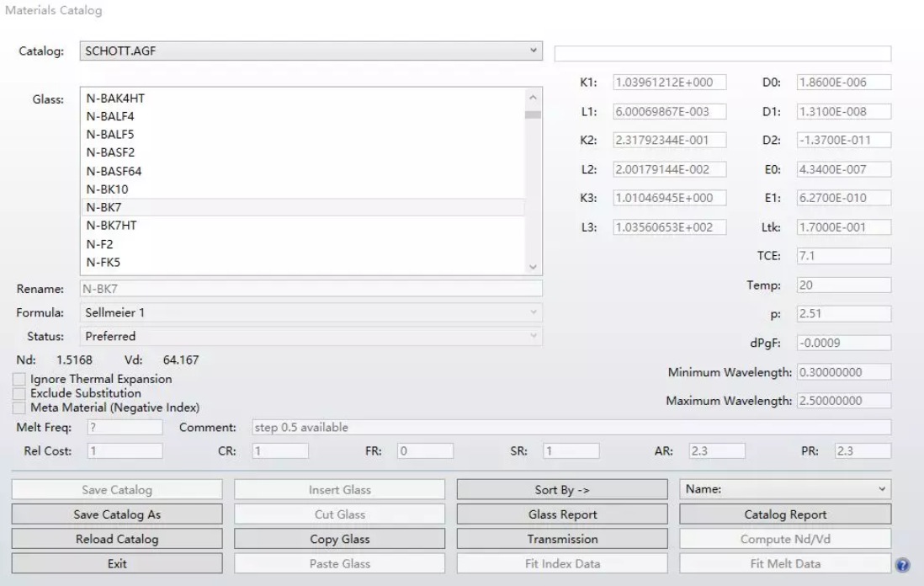Click Save Catalog As button
Viewport: 924px width, 586px height.
pos(117,514)
